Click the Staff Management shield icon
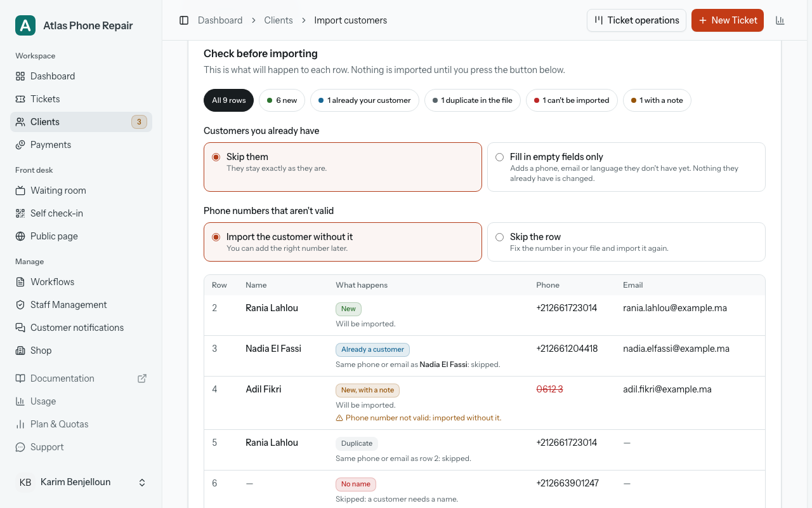 [x=20, y=305]
